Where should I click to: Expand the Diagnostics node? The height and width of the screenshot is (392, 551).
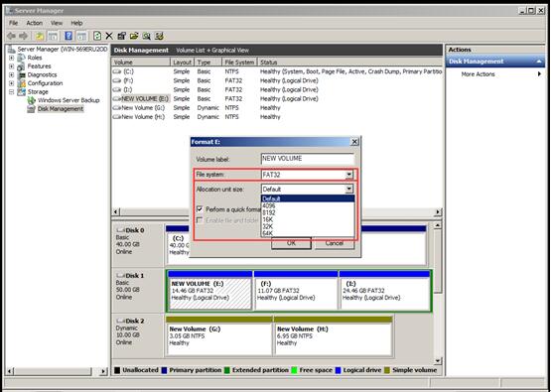click(12, 74)
